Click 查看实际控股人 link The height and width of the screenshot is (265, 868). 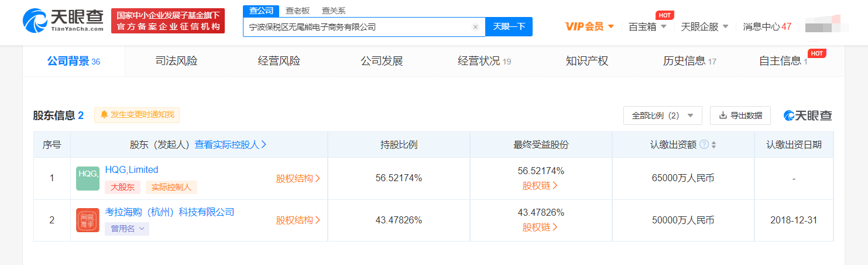point(231,145)
